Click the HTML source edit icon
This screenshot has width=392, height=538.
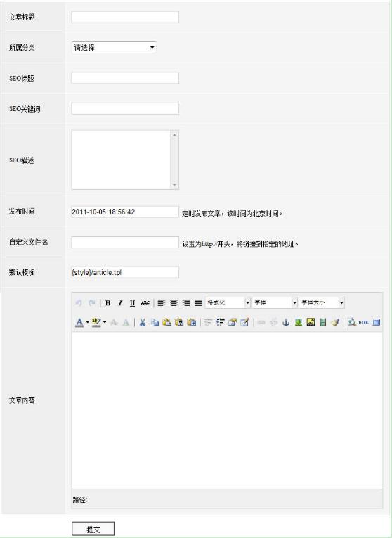click(364, 322)
